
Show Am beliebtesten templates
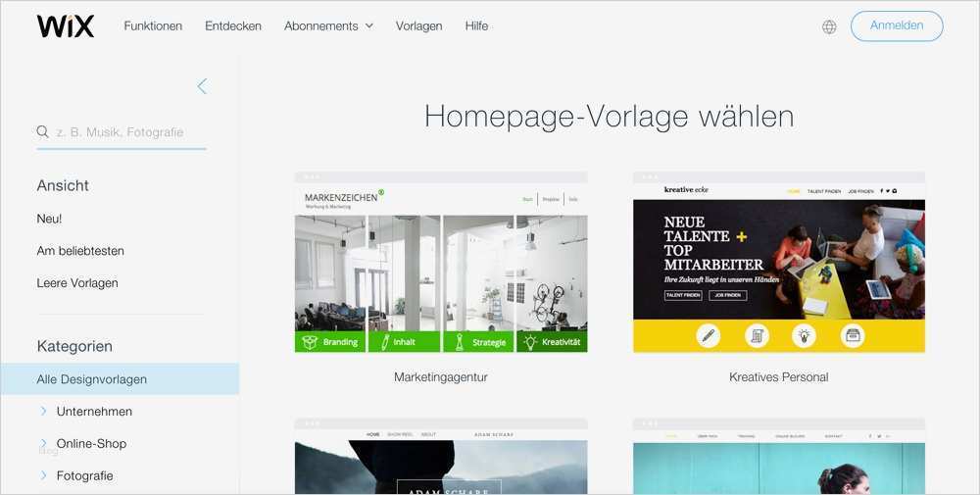tap(80, 251)
